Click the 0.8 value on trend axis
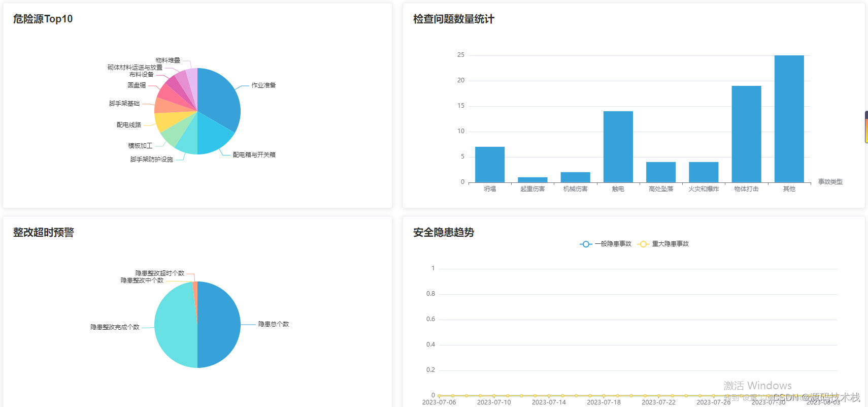Image resolution: width=868 pixels, height=407 pixels. coord(430,294)
